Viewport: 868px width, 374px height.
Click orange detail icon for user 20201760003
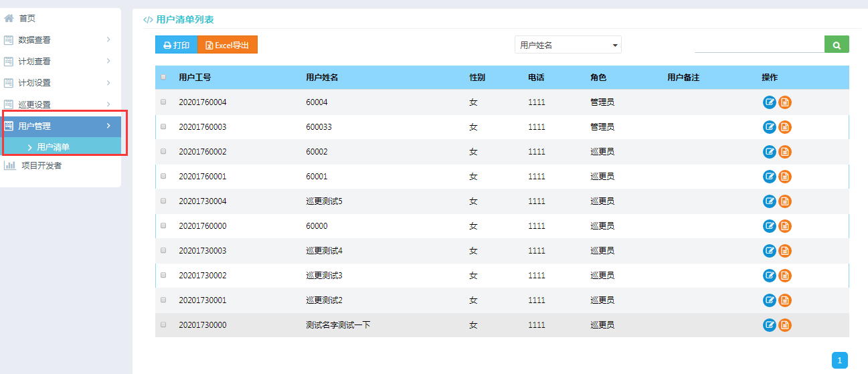point(785,127)
